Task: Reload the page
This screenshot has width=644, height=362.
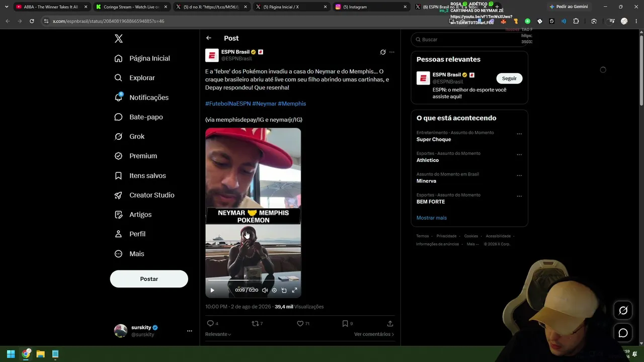Action: pyautogui.click(x=32, y=21)
